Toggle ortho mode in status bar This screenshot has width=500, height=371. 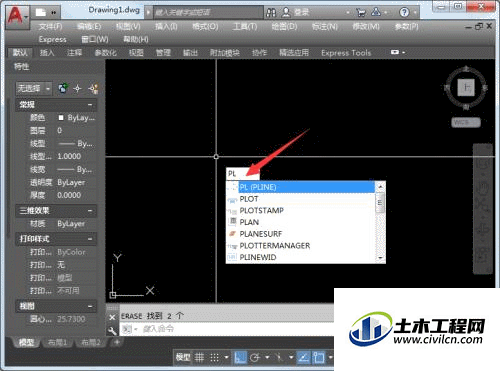240,358
